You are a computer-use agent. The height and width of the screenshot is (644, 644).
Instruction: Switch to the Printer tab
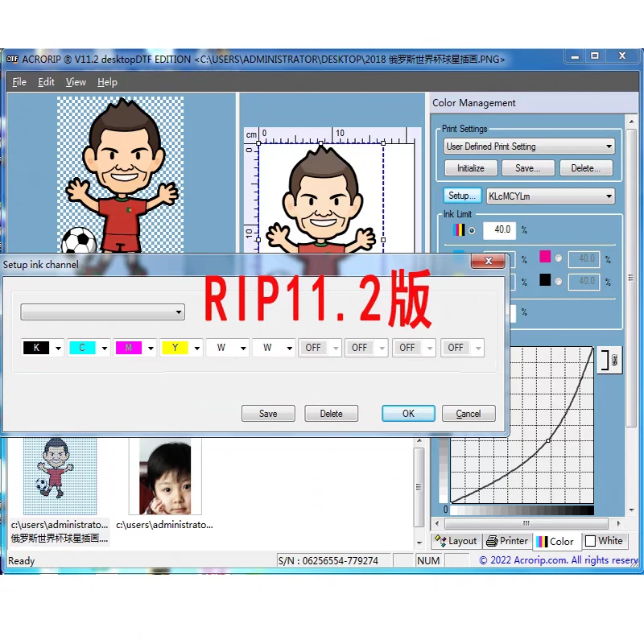coord(507,541)
